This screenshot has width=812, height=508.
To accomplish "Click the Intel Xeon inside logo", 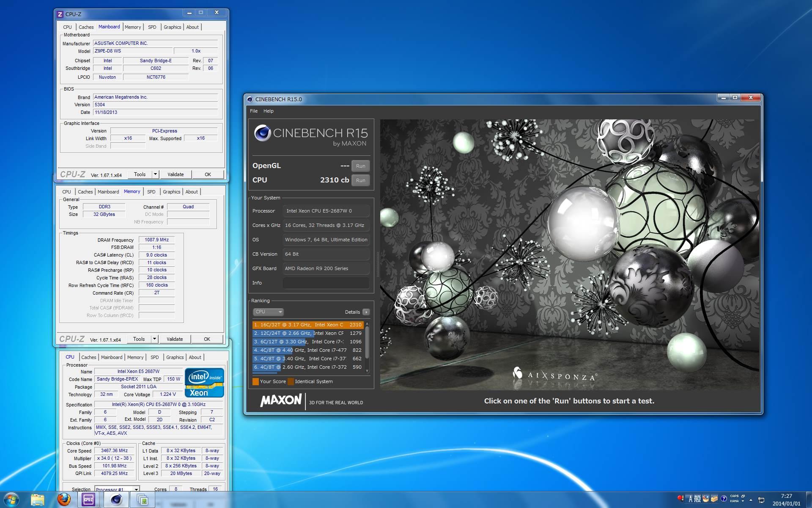I will pyautogui.click(x=205, y=383).
